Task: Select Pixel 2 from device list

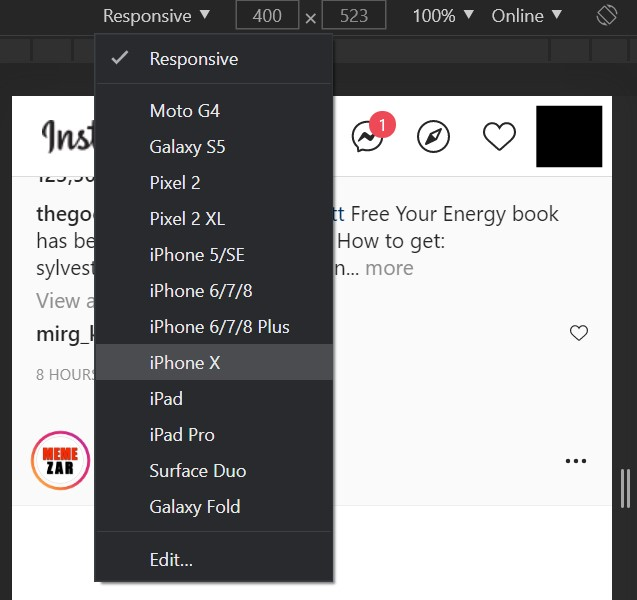Action: (x=214, y=183)
